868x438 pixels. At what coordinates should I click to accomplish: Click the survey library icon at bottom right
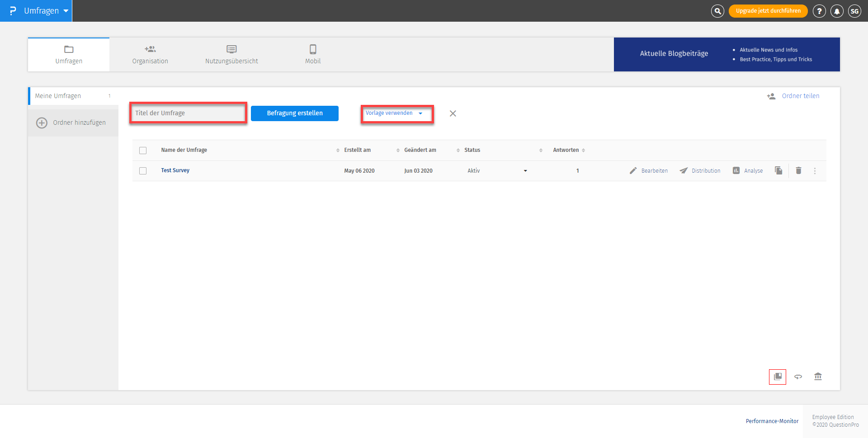click(778, 377)
